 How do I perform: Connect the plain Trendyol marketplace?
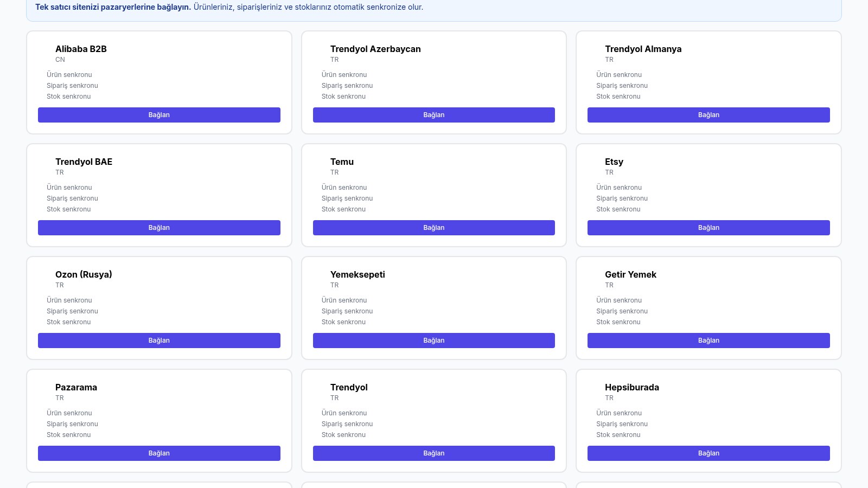(x=434, y=453)
